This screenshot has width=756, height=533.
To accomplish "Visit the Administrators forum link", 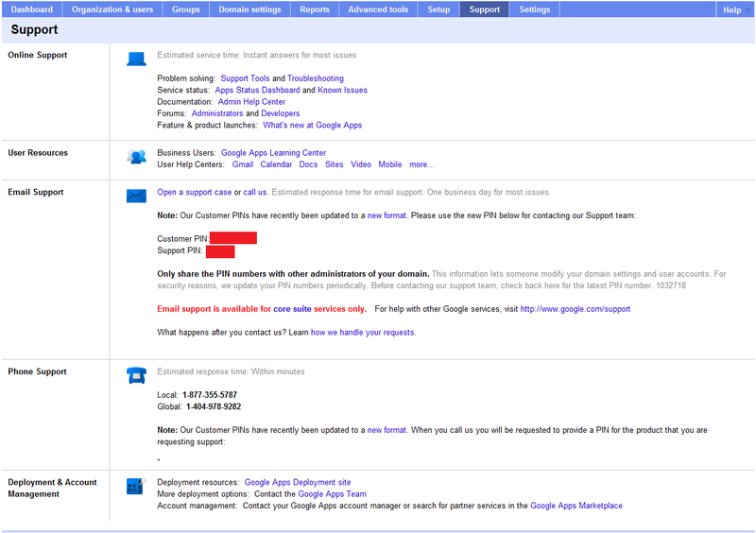I will click(x=217, y=113).
